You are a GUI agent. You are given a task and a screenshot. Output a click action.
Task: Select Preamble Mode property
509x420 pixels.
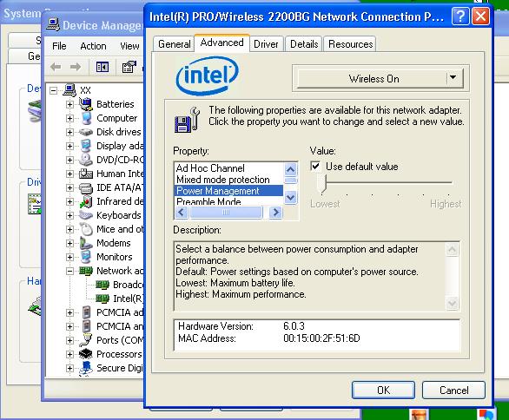229,201
